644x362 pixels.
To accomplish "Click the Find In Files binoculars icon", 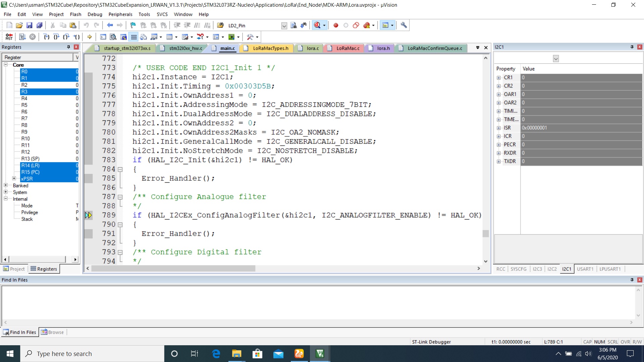I will 304,25.
